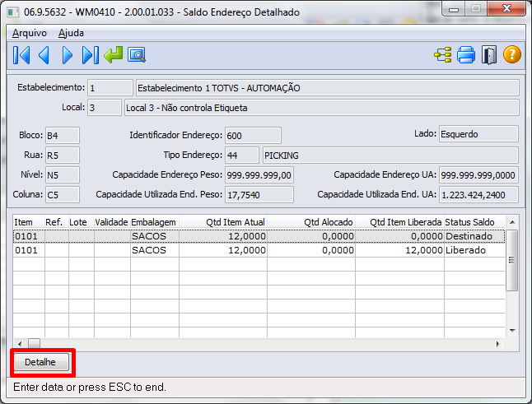Click the green return arrow icon
The height and width of the screenshot is (404, 532).
[114, 55]
